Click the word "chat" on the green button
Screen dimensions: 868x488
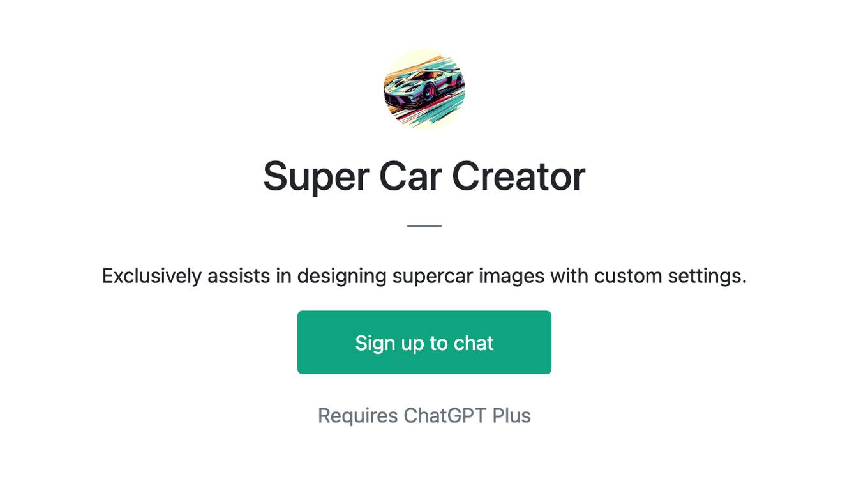coord(474,343)
